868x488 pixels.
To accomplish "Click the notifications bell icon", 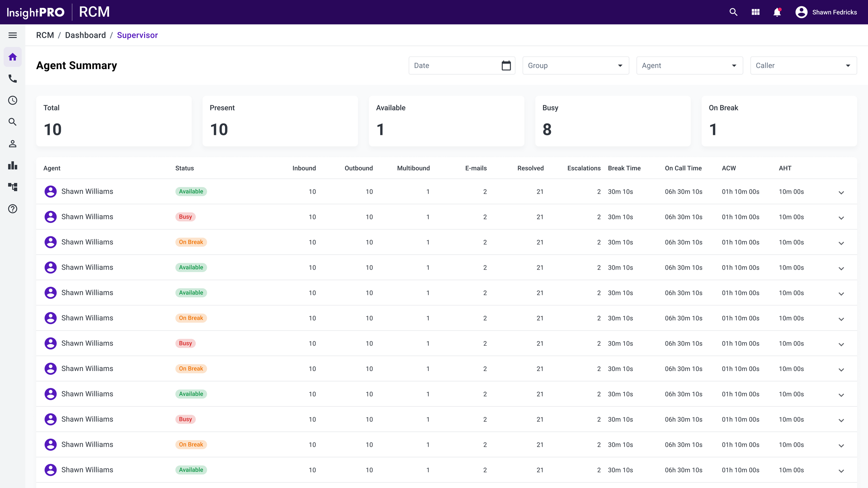I will click(777, 12).
